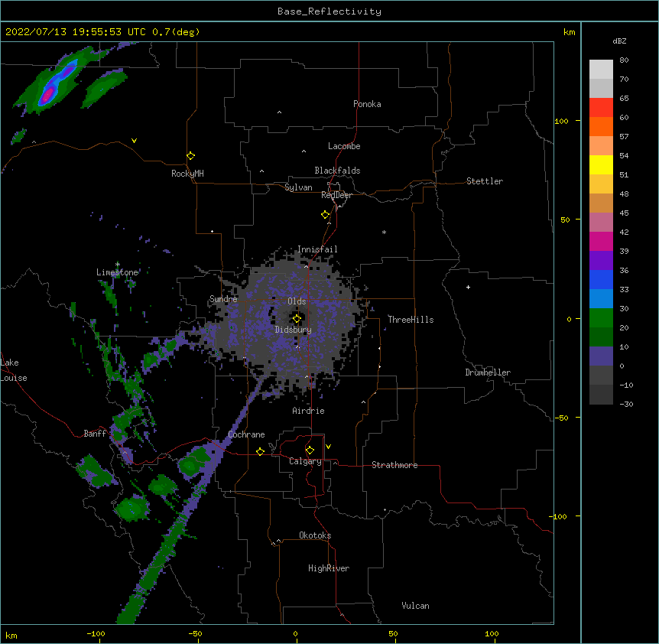The width and height of the screenshot is (659, 644).
Task: Click the km unit label at top right
Action: coord(569,32)
